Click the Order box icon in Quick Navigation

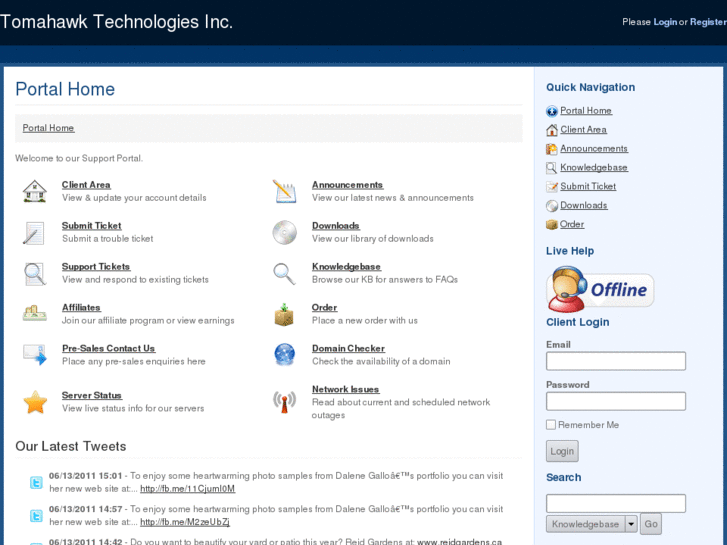(552, 225)
